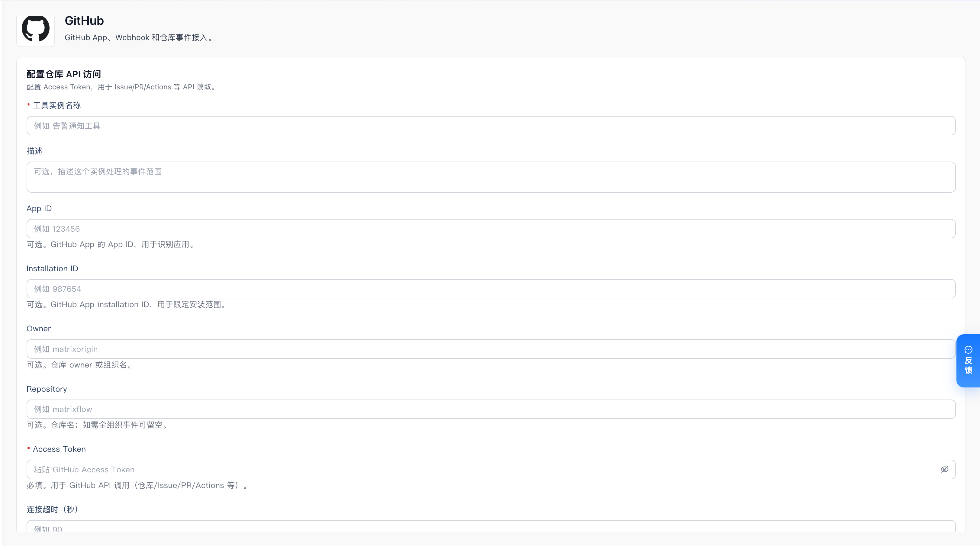Focus the Owner input field
The width and height of the screenshot is (980, 546).
coord(491,349)
